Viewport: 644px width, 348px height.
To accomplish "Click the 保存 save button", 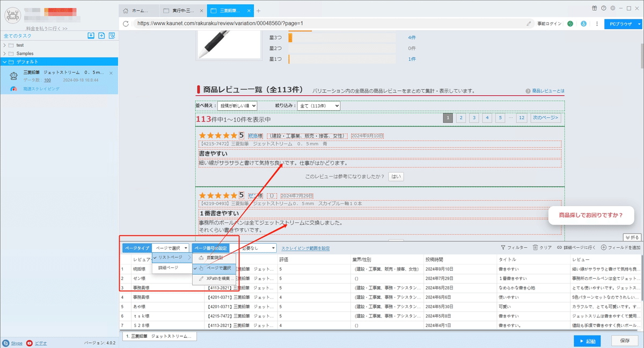I will pyautogui.click(x=625, y=341).
